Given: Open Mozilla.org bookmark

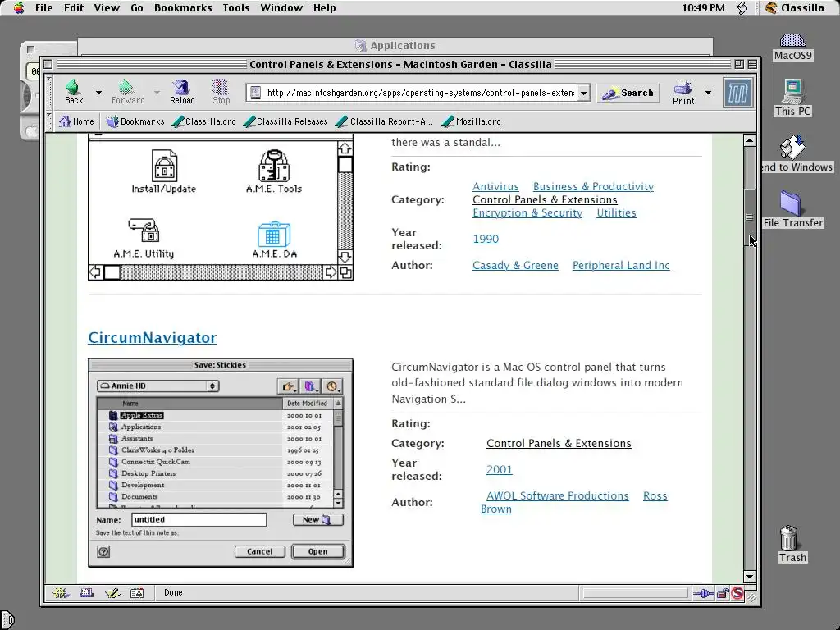Looking at the screenshot, I should click(x=472, y=121).
